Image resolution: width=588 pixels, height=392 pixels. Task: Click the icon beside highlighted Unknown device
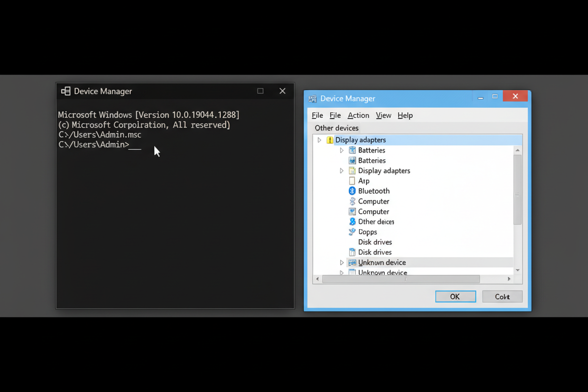pos(352,262)
